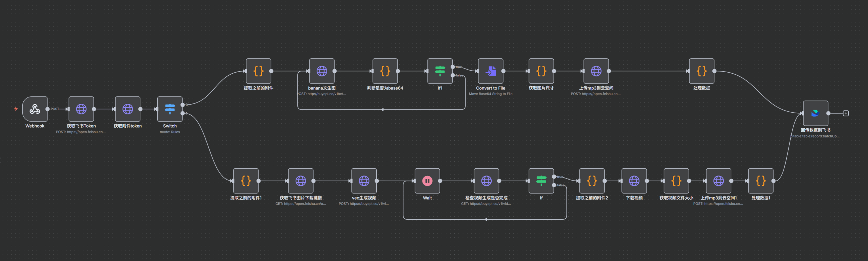Select the 处理数据 code node
The image size is (868, 261).
[x=702, y=71]
